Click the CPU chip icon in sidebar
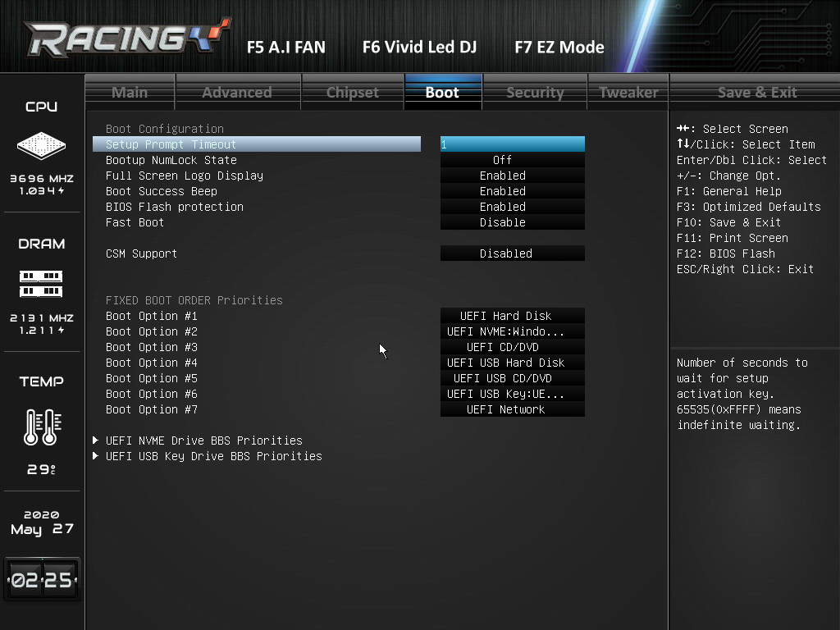 pos(41,146)
